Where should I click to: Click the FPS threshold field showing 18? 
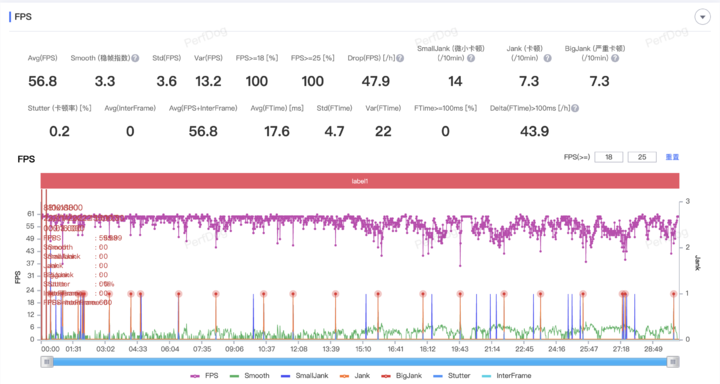point(608,157)
